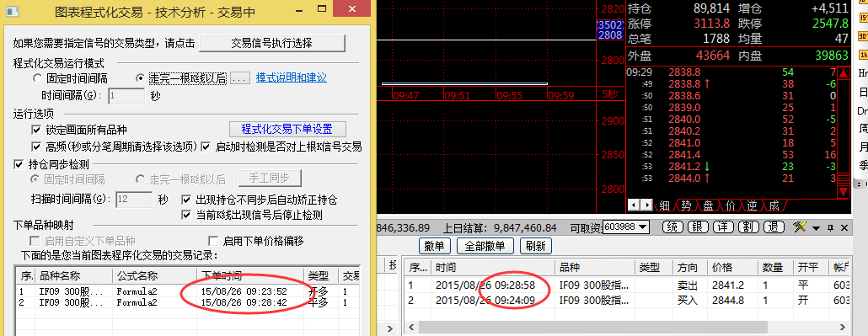
Task: Open the 程式化交易下单设置 button
Action: pyautogui.click(x=287, y=129)
